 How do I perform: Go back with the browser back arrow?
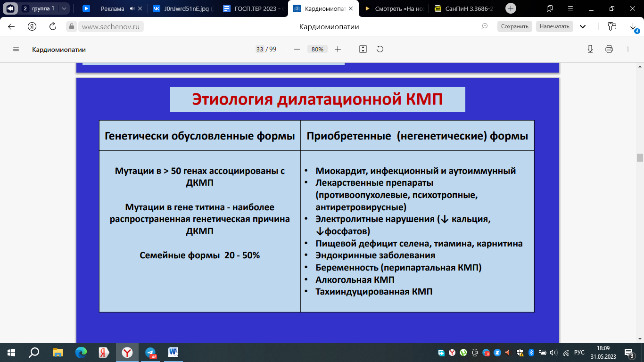click(11, 26)
